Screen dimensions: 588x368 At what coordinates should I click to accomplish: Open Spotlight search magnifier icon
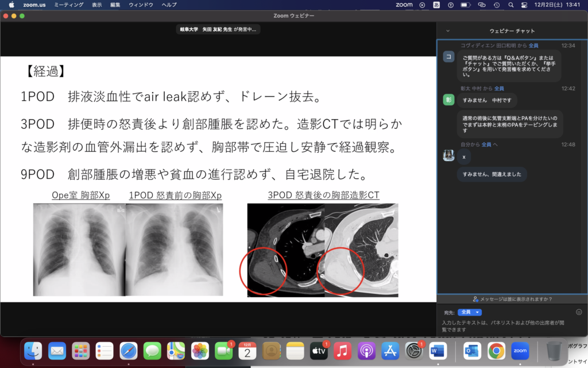(509, 5)
